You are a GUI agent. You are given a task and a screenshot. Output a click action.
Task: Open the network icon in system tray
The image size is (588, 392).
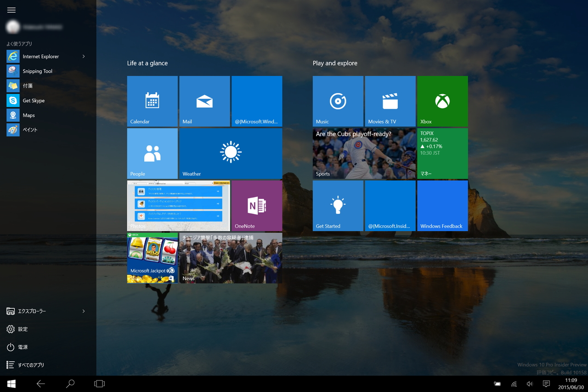514,384
